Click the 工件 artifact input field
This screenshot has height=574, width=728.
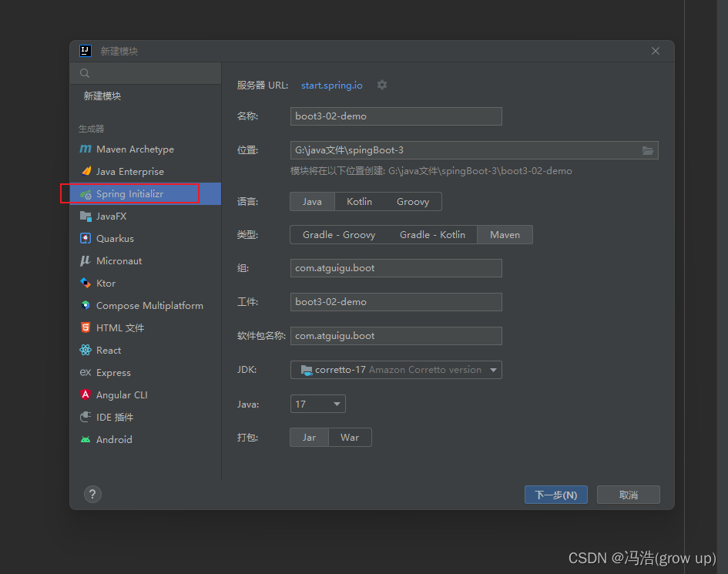[x=396, y=302]
